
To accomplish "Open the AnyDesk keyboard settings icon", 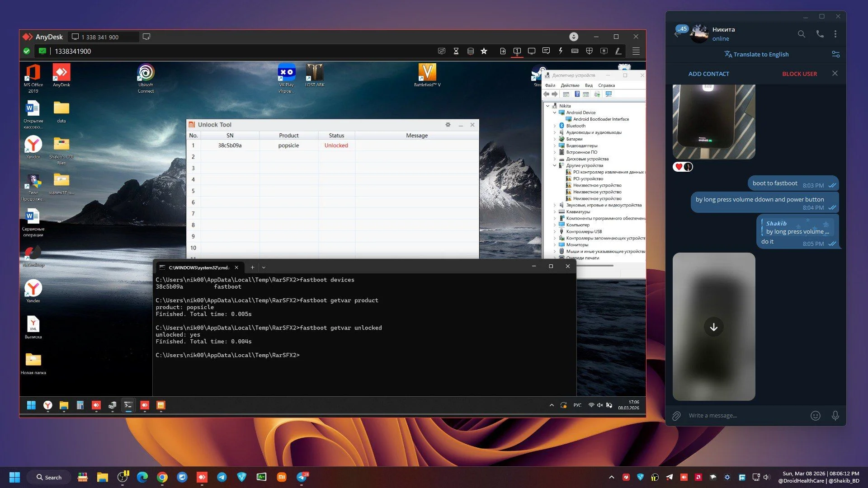I will pyautogui.click(x=575, y=51).
